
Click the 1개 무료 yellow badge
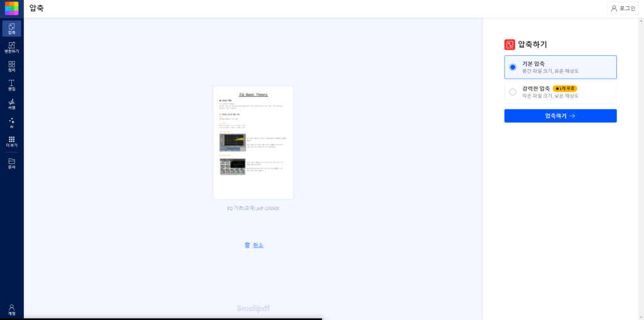tap(565, 88)
